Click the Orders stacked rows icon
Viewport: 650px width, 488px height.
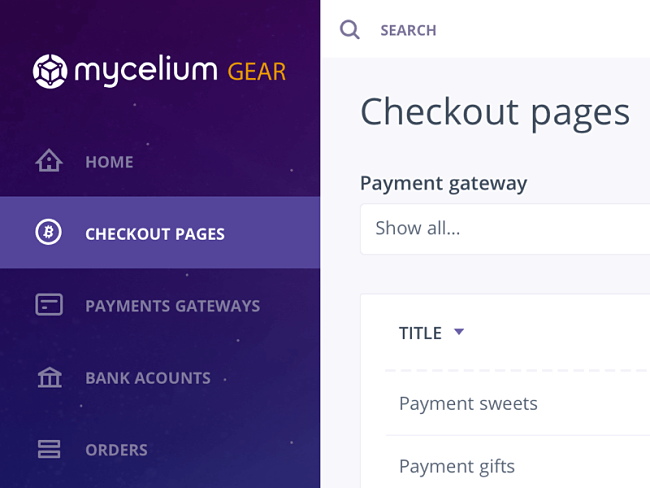[x=49, y=449]
